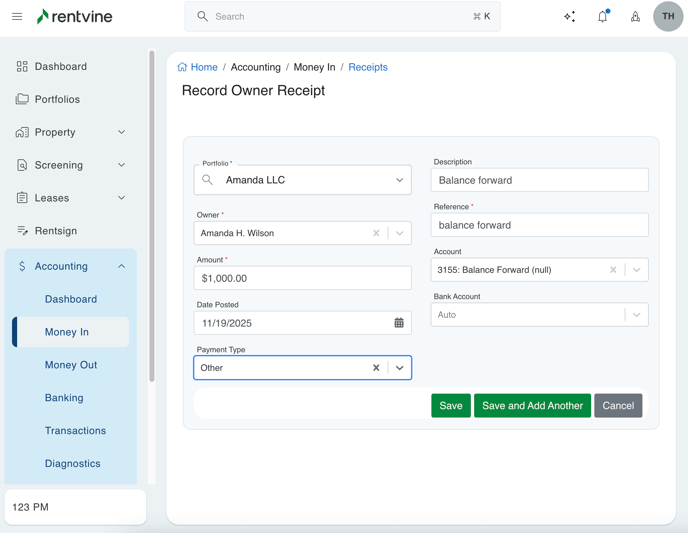Click the notifications bell icon
The width and height of the screenshot is (688, 533).
point(602,17)
